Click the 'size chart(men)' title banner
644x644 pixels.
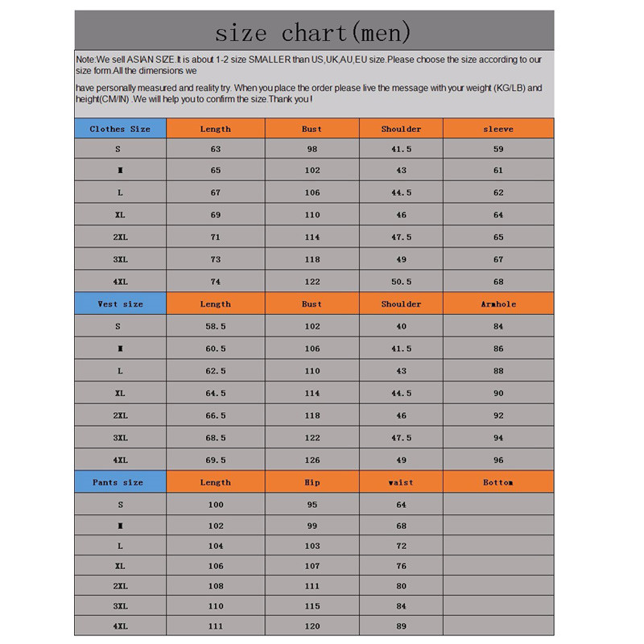[313, 32]
